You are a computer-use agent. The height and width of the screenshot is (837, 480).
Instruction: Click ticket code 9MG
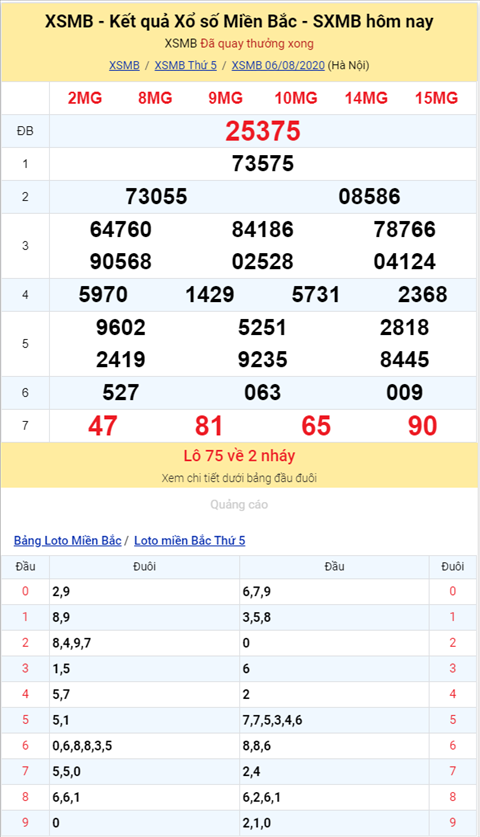[x=225, y=98]
